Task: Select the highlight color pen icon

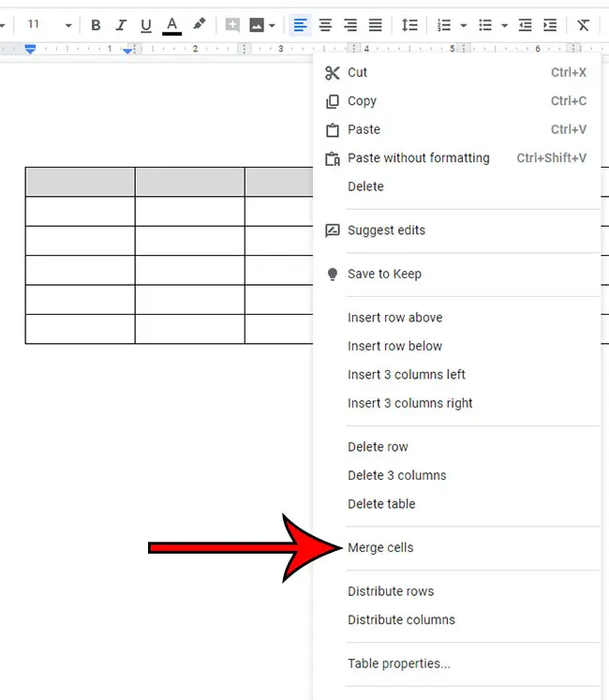Action: click(x=199, y=25)
